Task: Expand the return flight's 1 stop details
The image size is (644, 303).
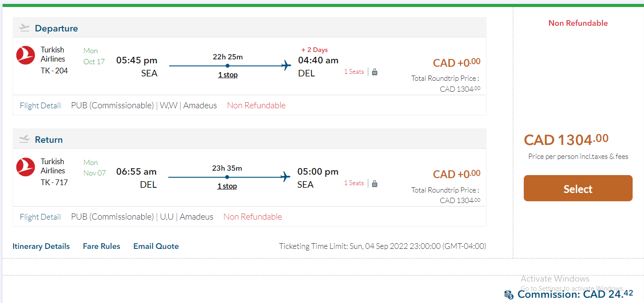Action: point(227,186)
